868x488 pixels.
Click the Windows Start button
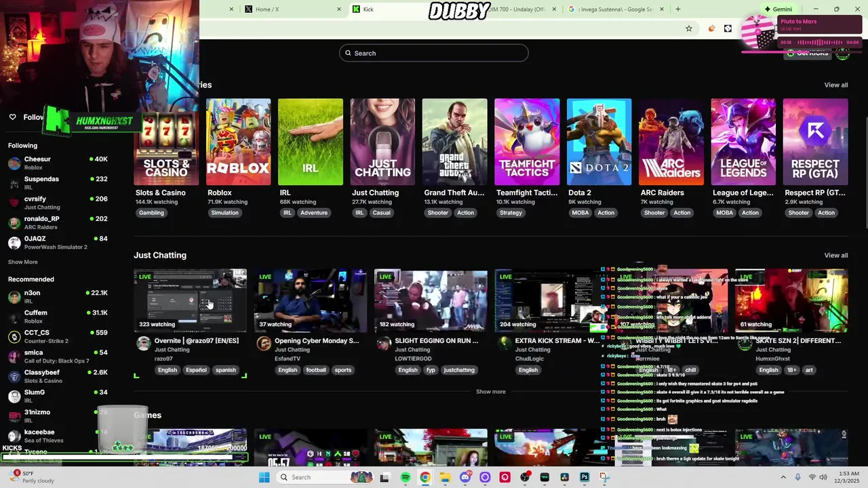click(264, 477)
